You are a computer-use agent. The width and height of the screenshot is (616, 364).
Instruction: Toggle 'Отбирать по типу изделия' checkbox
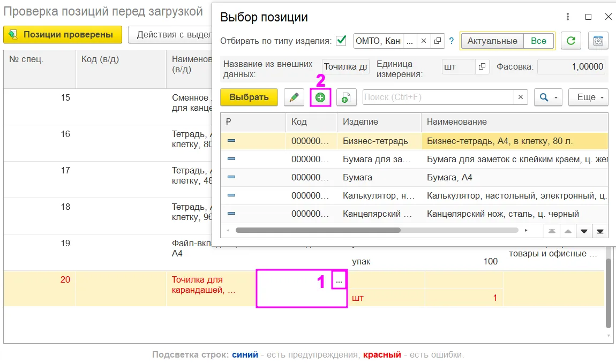click(341, 41)
